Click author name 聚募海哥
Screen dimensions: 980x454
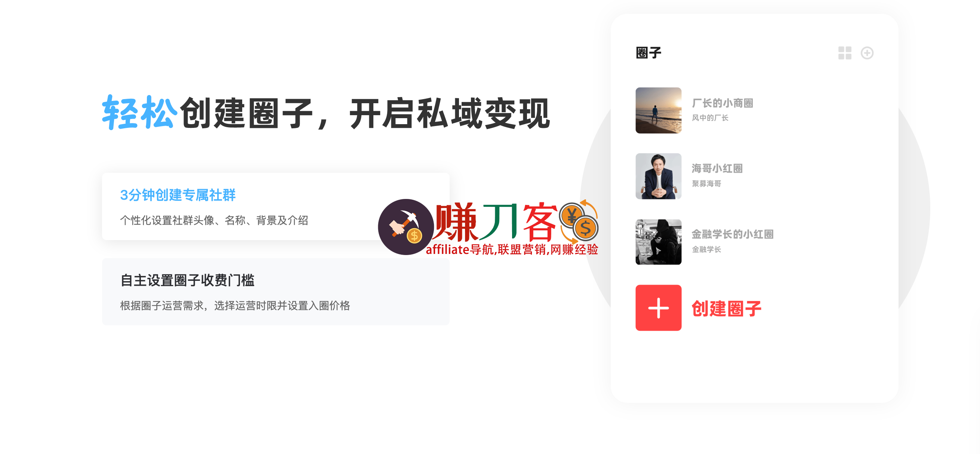click(x=706, y=184)
